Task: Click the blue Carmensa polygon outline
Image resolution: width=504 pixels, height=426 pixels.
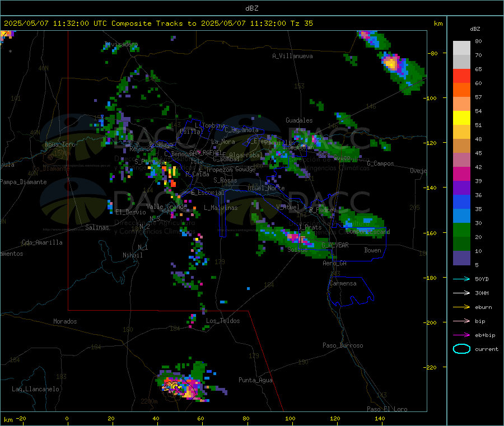Action: [351, 291]
